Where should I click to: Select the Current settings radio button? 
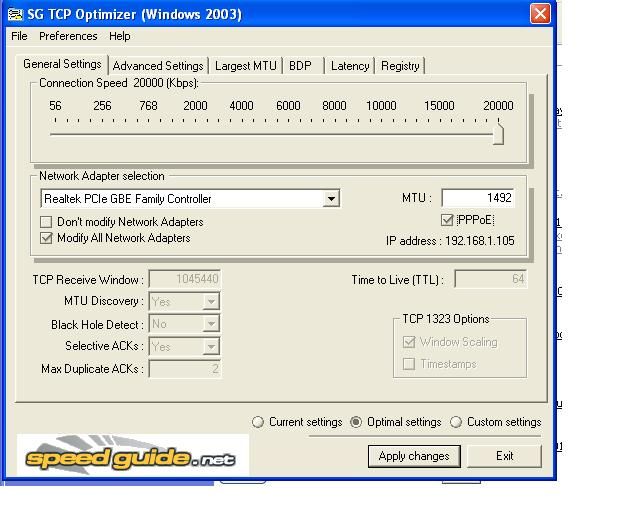pos(258,422)
